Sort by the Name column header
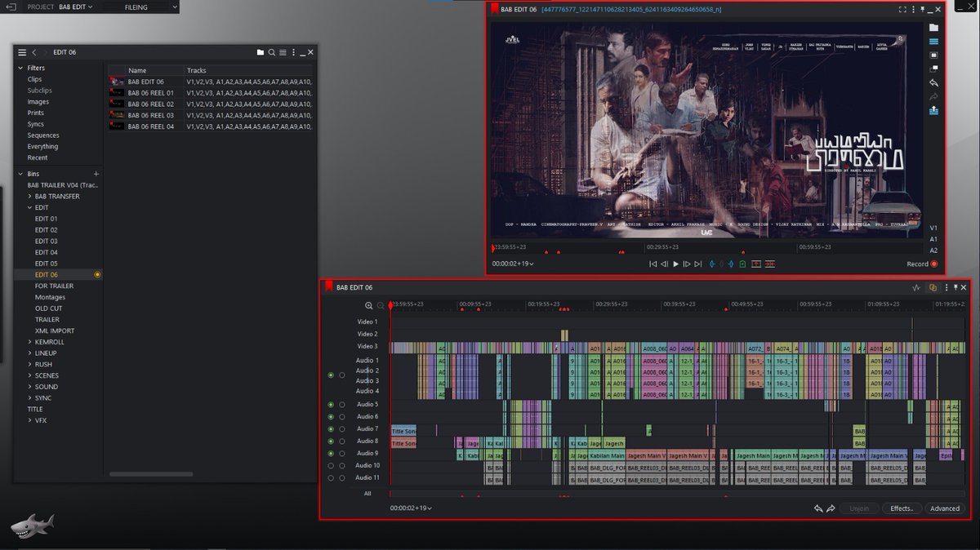Viewport: 980px width, 550px height. pyautogui.click(x=154, y=70)
